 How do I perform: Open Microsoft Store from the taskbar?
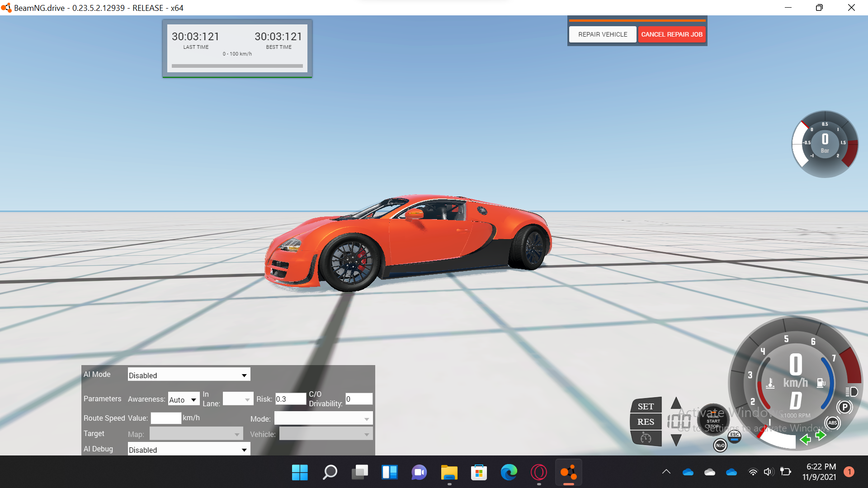pos(479,472)
